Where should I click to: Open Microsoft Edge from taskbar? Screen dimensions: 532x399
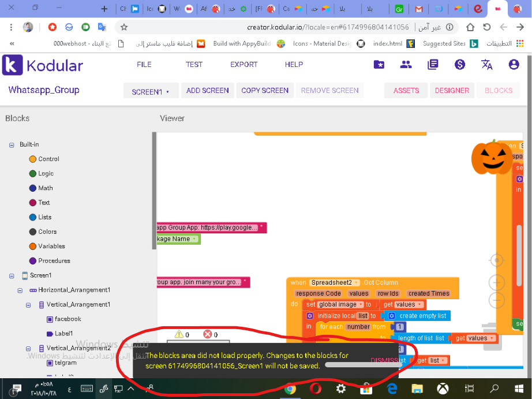[x=392, y=389]
